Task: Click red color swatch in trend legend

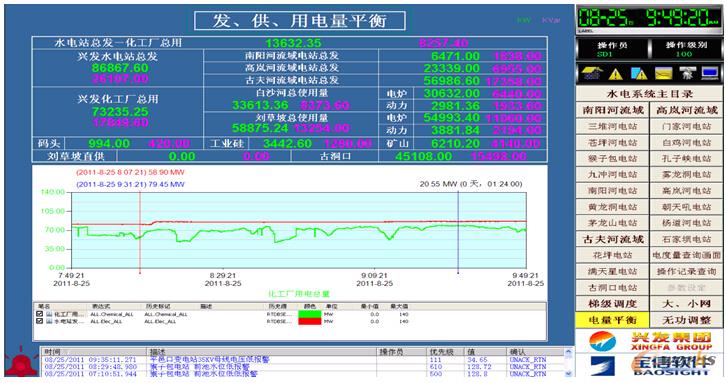Action: click(310, 321)
